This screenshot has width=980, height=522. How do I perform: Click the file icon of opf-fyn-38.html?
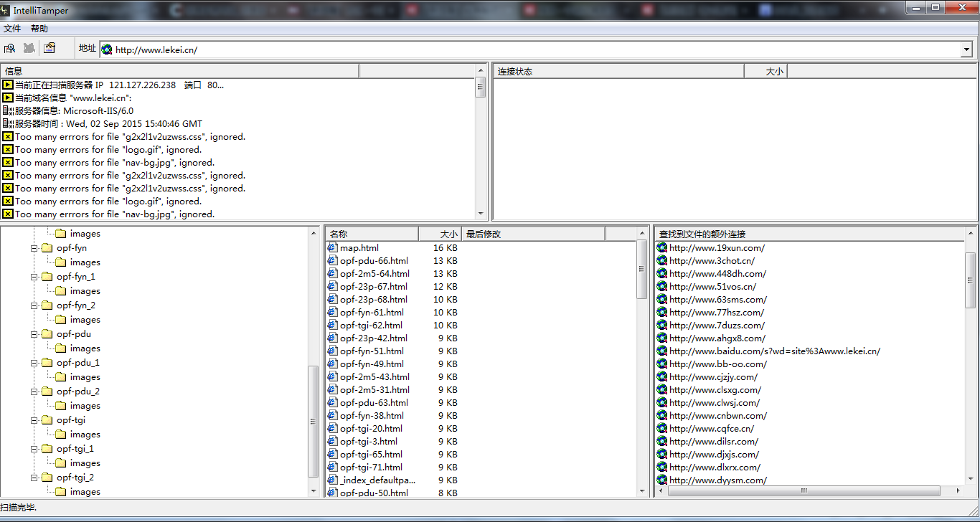point(332,415)
